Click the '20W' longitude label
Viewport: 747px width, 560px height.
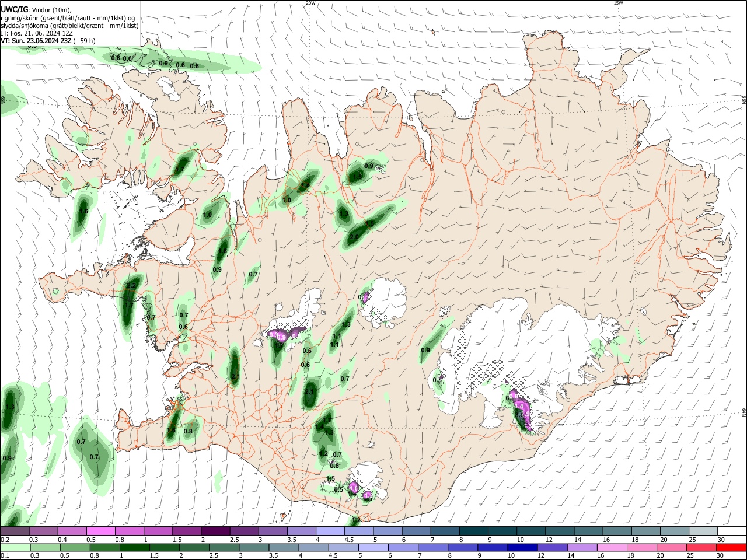coord(310,3)
